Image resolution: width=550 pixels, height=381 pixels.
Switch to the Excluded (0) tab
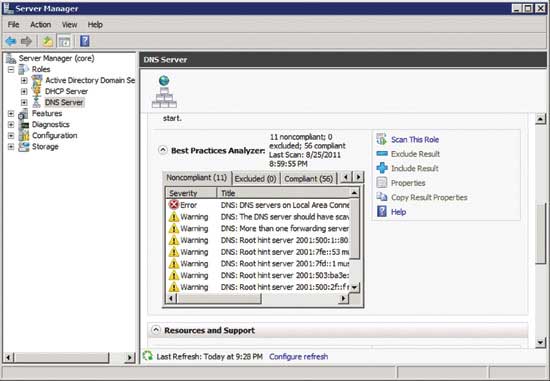(x=255, y=179)
